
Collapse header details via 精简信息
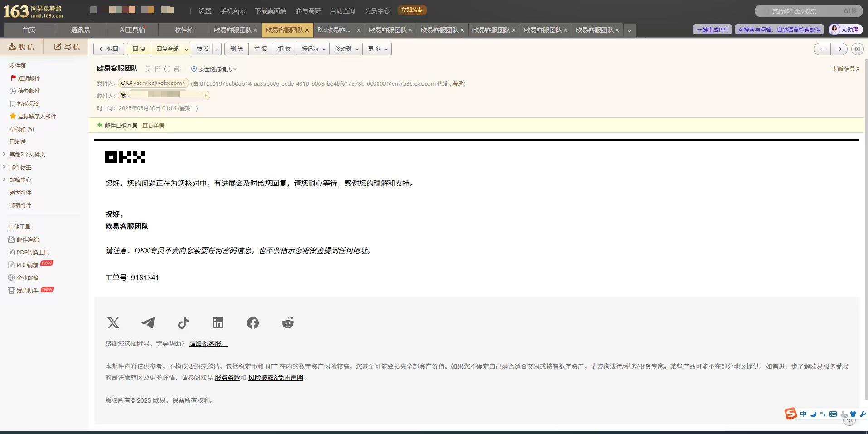pyautogui.click(x=846, y=69)
